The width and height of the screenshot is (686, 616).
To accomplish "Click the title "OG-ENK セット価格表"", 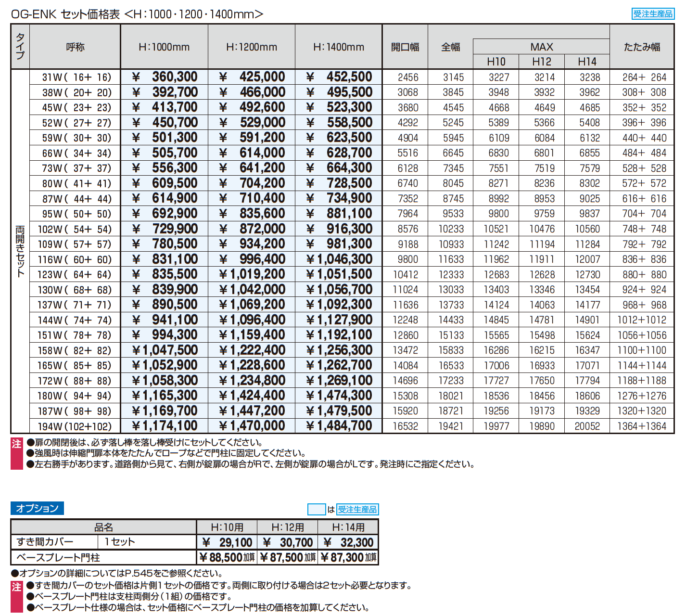I will (65, 14).
